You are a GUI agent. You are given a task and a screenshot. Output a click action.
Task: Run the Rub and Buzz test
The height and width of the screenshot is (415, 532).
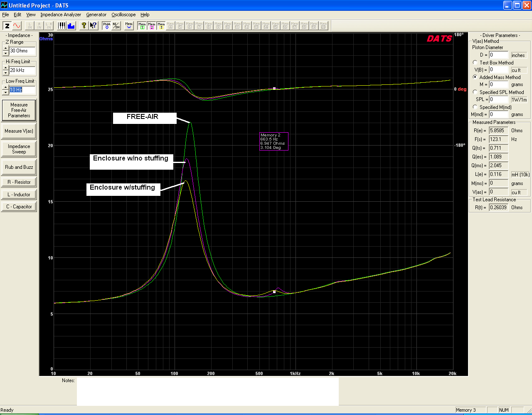click(19, 167)
